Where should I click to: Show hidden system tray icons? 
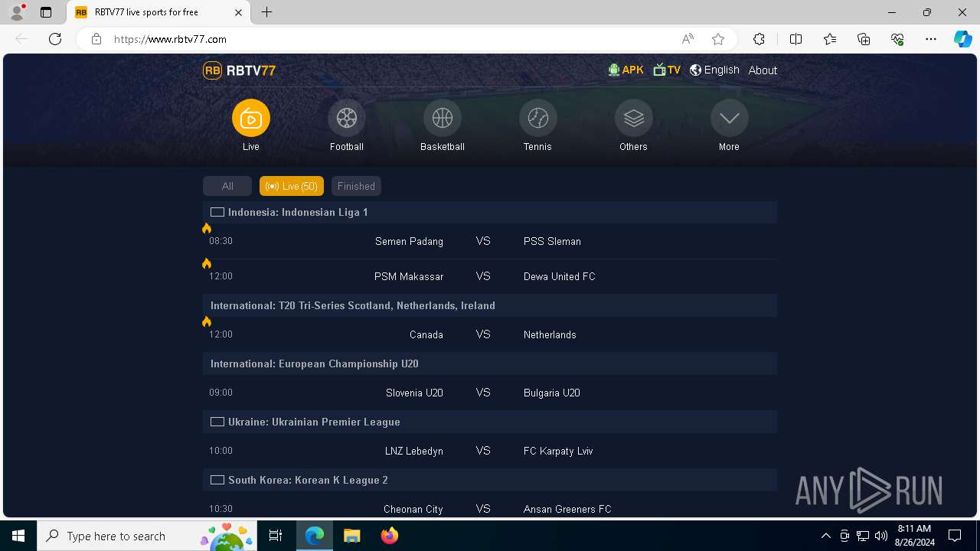[825, 536]
